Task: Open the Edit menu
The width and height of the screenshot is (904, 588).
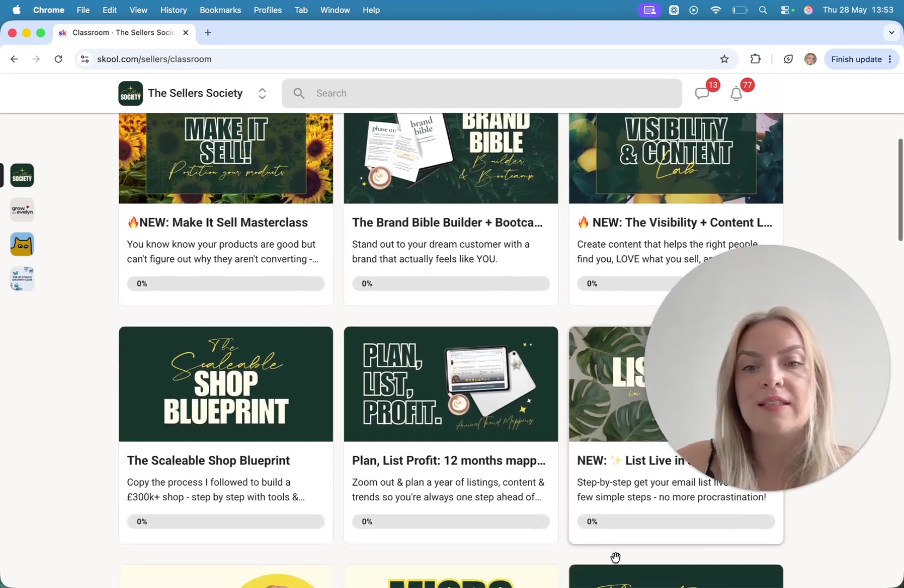Action: pyautogui.click(x=109, y=10)
